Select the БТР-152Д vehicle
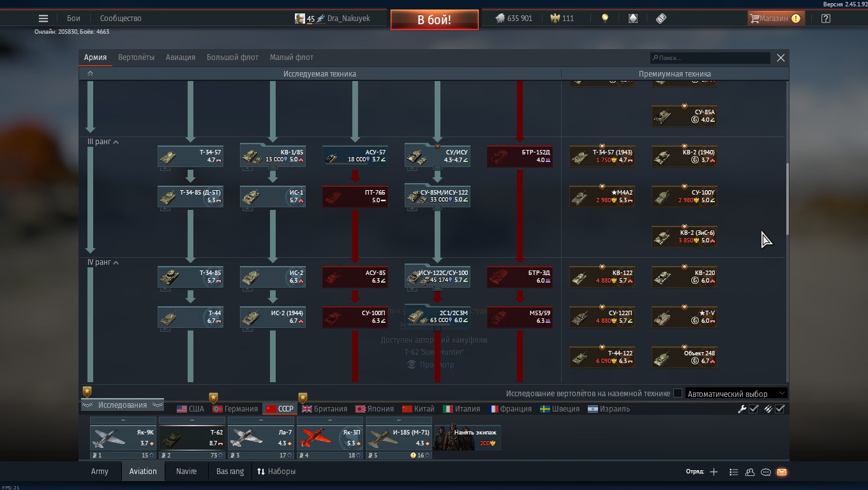This screenshot has height=490, width=868. click(520, 156)
